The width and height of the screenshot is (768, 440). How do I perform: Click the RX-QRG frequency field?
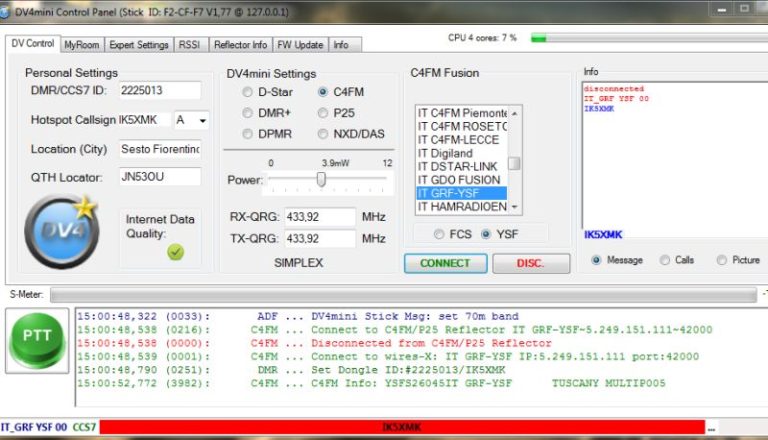(x=320, y=217)
